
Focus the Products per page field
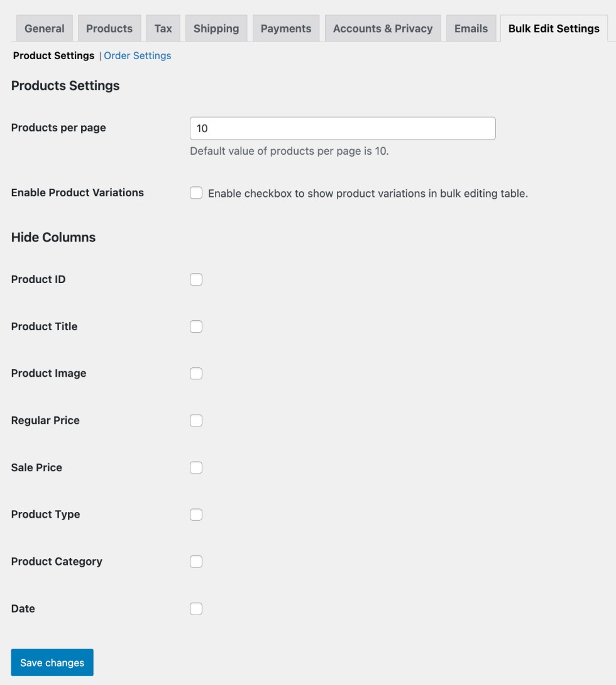click(343, 128)
